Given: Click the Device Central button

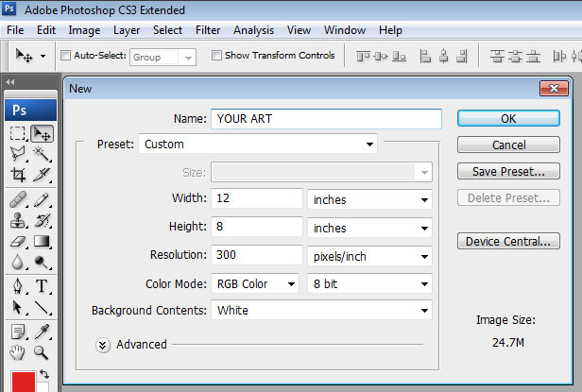Looking at the screenshot, I should click(x=508, y=241).
